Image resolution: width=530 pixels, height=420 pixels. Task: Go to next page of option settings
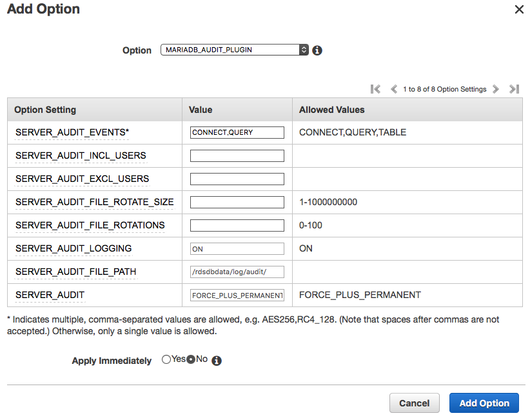496,89
